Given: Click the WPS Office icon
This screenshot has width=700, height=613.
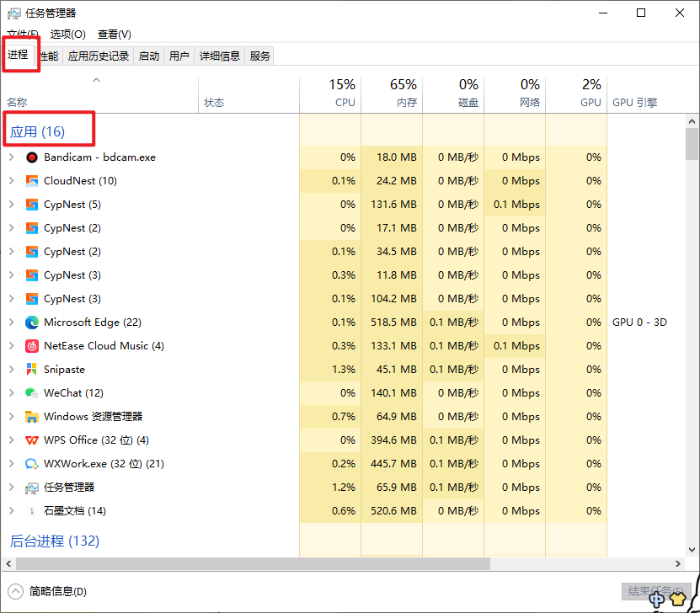Looking at the screenshot, I should pos(32,440).
